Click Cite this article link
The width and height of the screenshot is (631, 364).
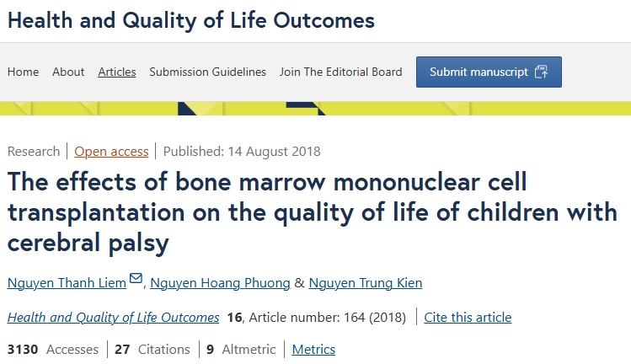pyautogui.click(x=468, y=318)
